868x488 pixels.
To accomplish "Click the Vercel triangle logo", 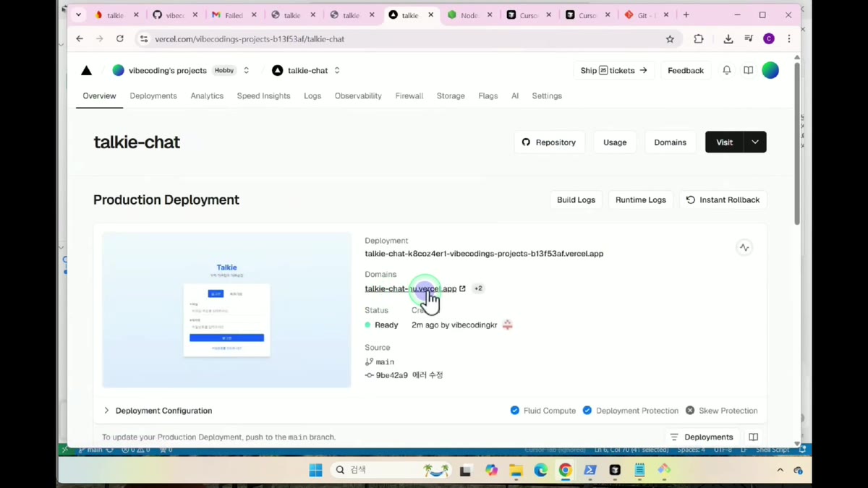I will pyautogui.click(x=86, y=70).
